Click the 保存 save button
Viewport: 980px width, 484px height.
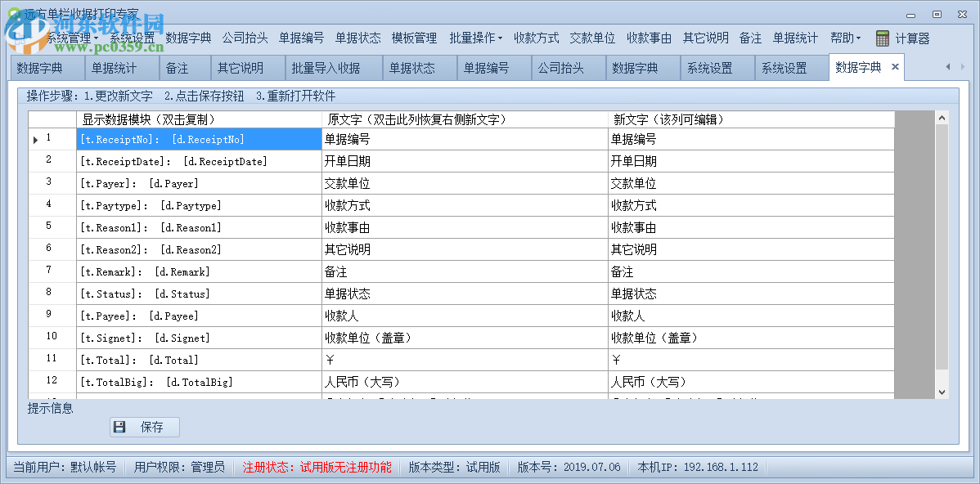tap(144, 427)
